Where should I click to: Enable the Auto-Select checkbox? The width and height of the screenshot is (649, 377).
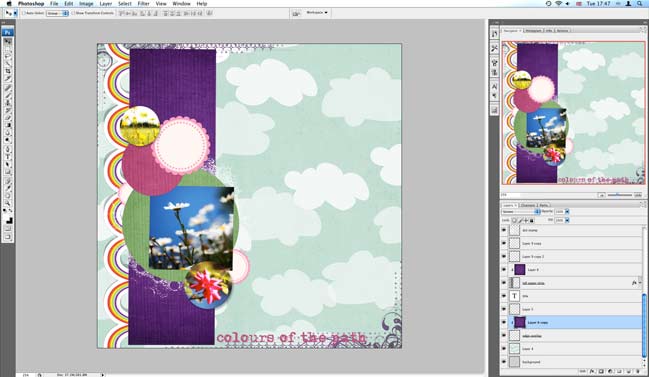pyautogui.click(x=24, y=13)
